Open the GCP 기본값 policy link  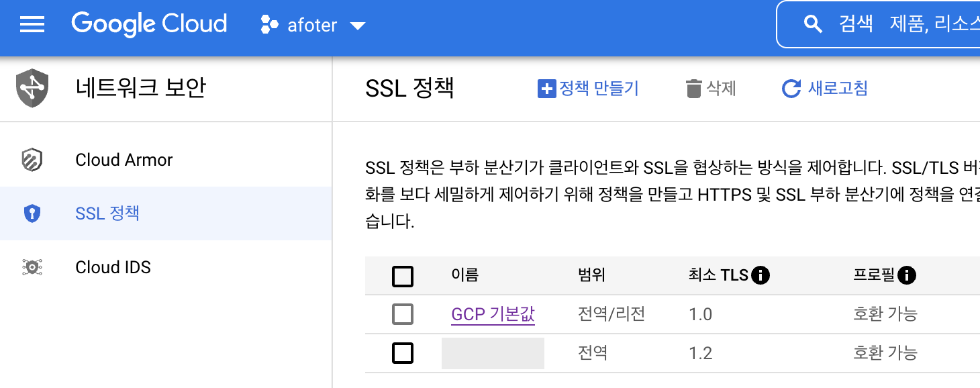coord(493,313)
